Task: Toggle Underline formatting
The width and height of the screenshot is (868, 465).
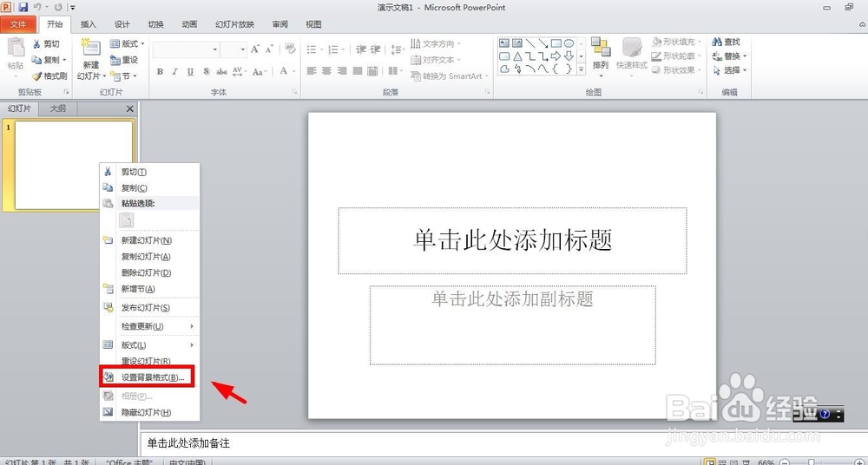Action: [190, 71]
